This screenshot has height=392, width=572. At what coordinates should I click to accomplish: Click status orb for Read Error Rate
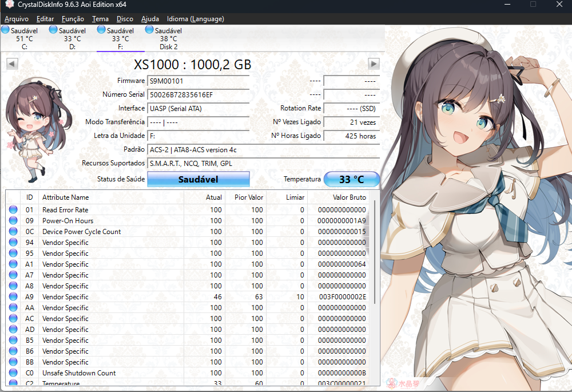(x=13, y=209)
